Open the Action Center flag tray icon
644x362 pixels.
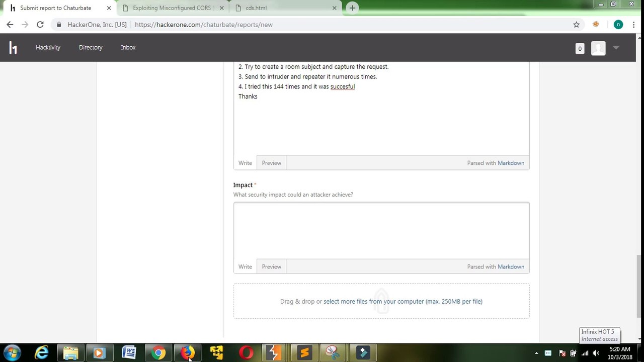click(562, 353)
